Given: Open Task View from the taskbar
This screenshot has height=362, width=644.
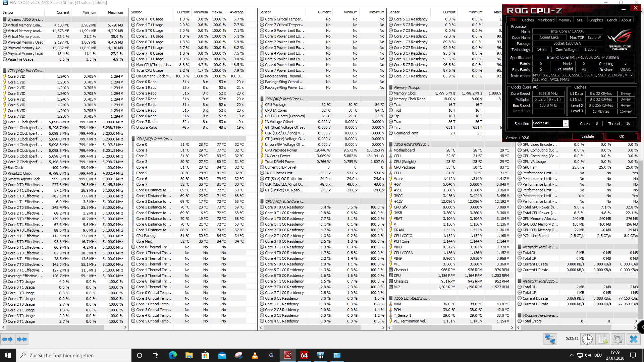Looking at the screenshot, I should point(155,355).
